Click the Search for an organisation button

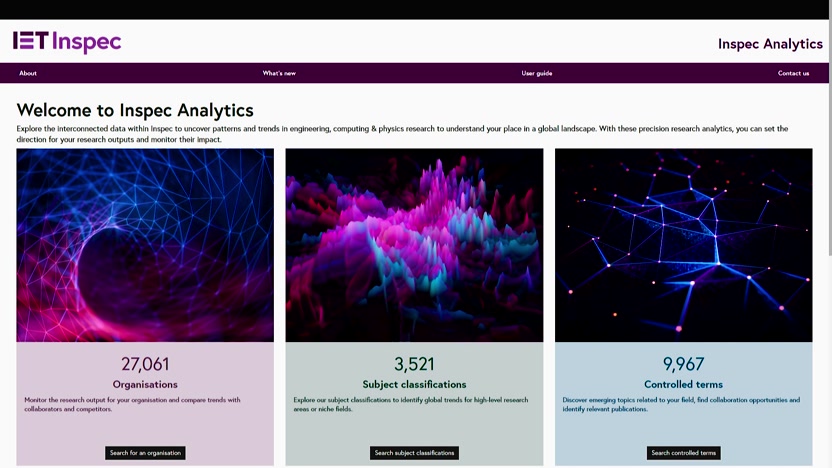pos(145,453)
